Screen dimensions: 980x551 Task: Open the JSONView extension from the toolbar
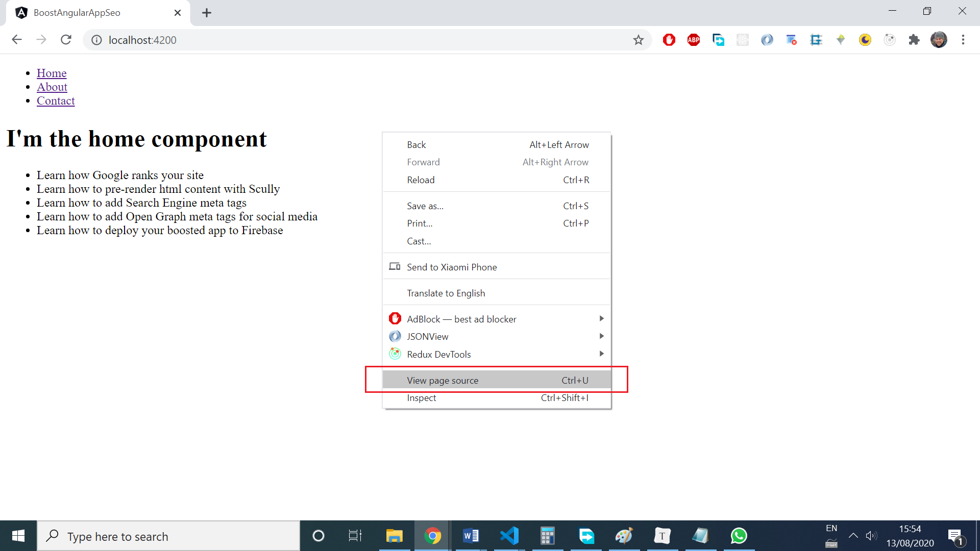point(767,40)
